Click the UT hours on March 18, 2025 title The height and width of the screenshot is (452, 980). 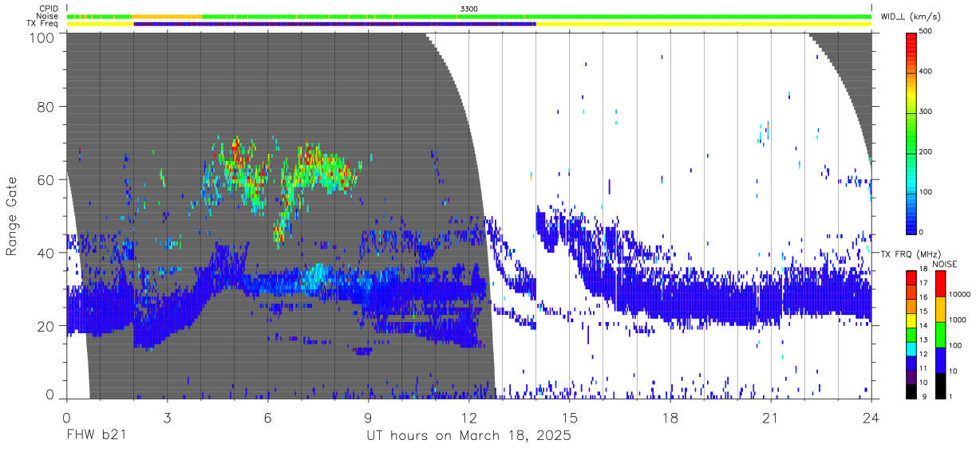[468, 437]
